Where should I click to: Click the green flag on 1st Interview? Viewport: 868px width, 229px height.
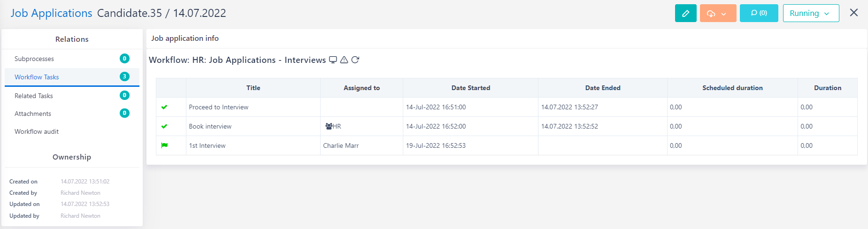pyautogui.click(x=164, y=145)
